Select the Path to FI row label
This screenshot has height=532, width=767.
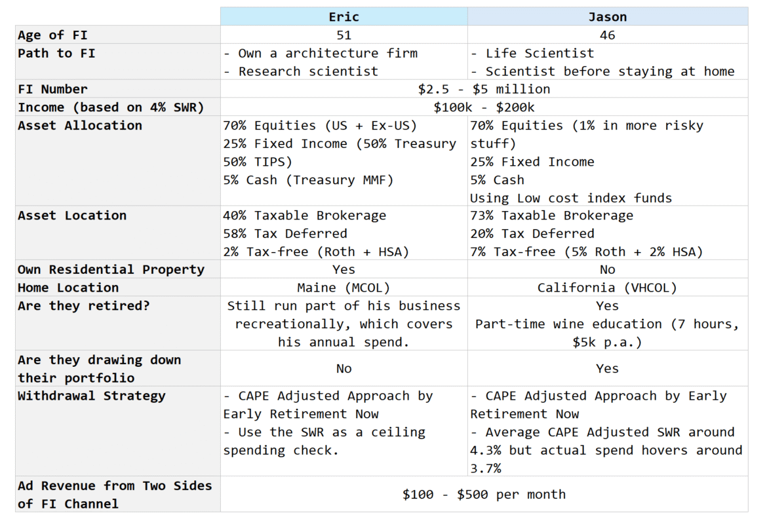56,54
